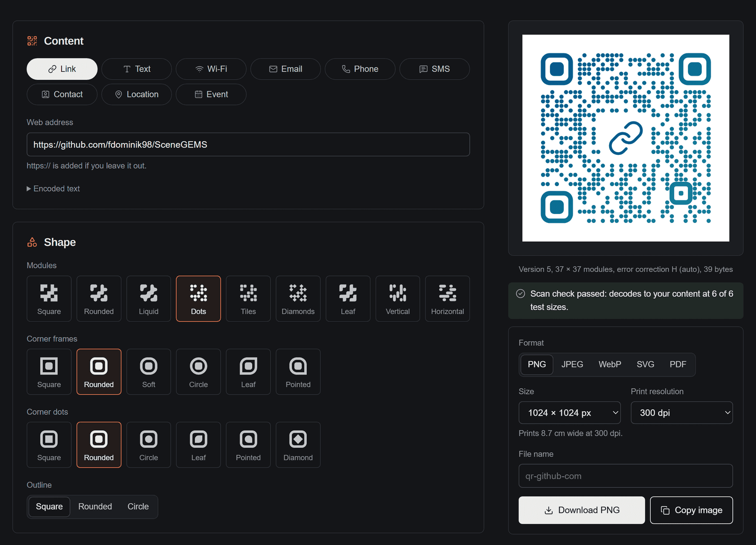756x545 pixels.
Task: Choose SVG export format
Action: [645, 365]
